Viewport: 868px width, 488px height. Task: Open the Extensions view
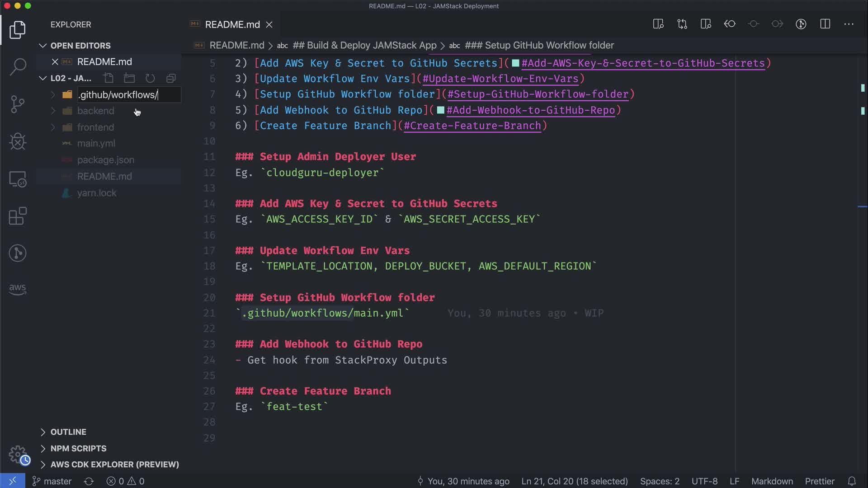[x=18, y=216]
